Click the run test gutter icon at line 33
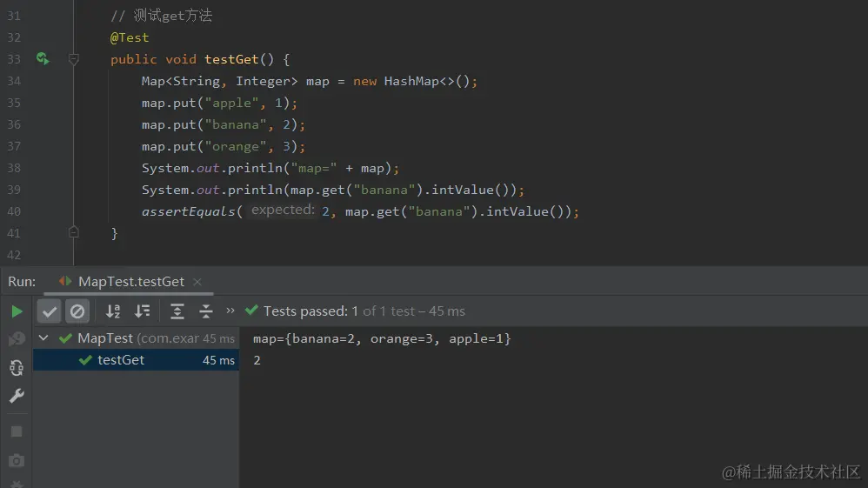The height and width of the screenshot is (488, 868). (x=43, y=58)
